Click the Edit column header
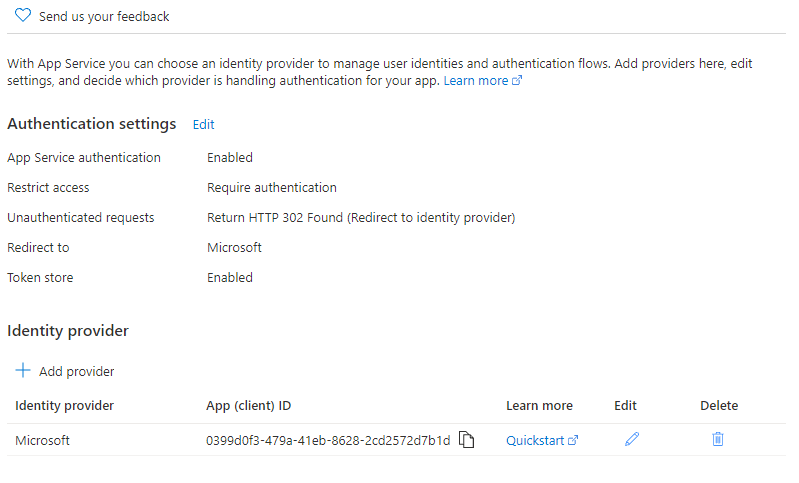Image resolution: width=799 pixels, height=483 pixels. coord(625,406)
